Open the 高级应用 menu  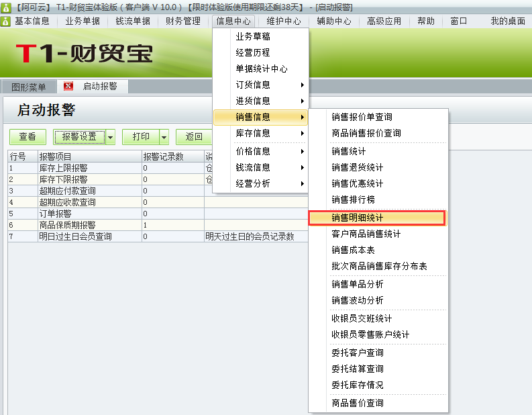[x=384, y=21]
